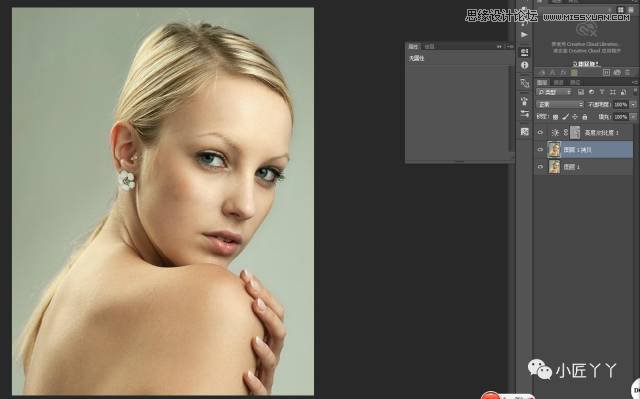Toggle lock image pixels brush icon

(x=565, y=117)
